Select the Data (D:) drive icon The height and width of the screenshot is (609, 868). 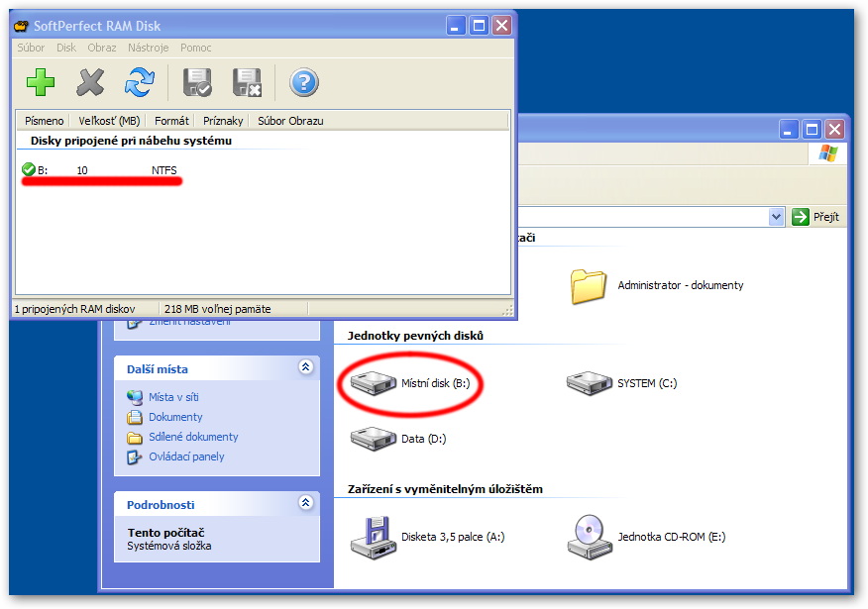point(374,438)
